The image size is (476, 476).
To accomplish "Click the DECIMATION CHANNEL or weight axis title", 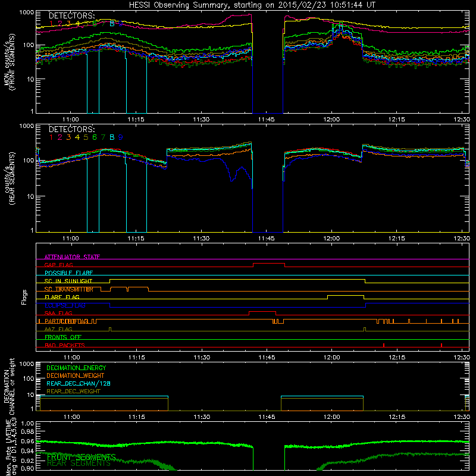I will click(9, 386).
